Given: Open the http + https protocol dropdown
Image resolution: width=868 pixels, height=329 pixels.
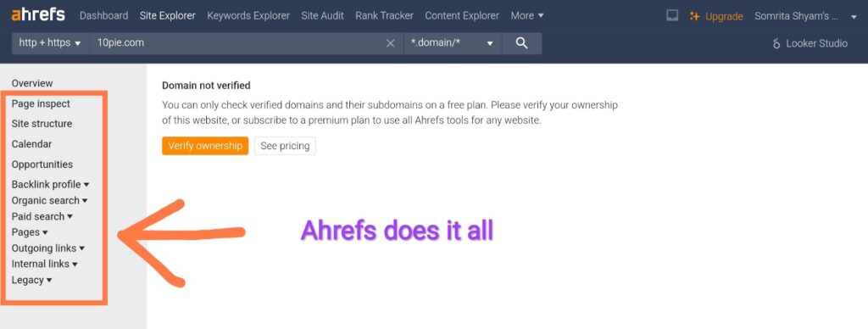Looking at the screenshot, I should (50, 43).
